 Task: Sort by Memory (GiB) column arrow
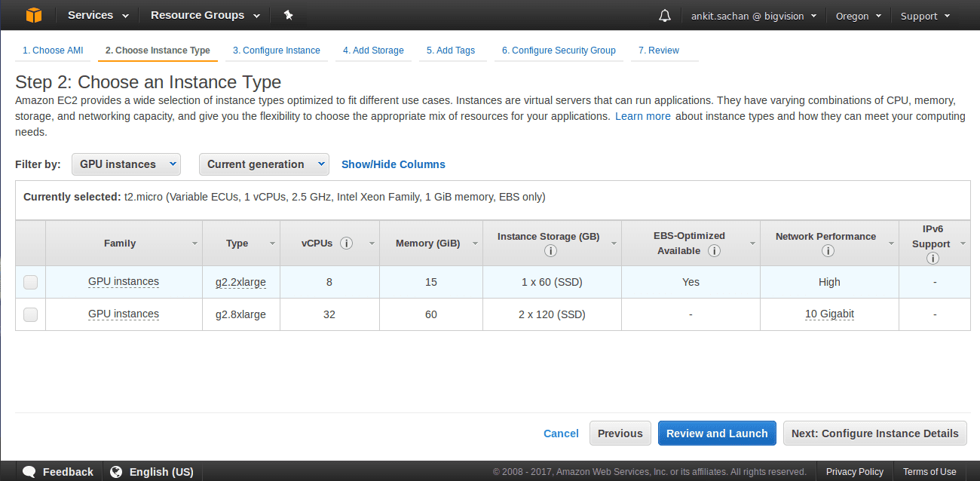[475, 244]
